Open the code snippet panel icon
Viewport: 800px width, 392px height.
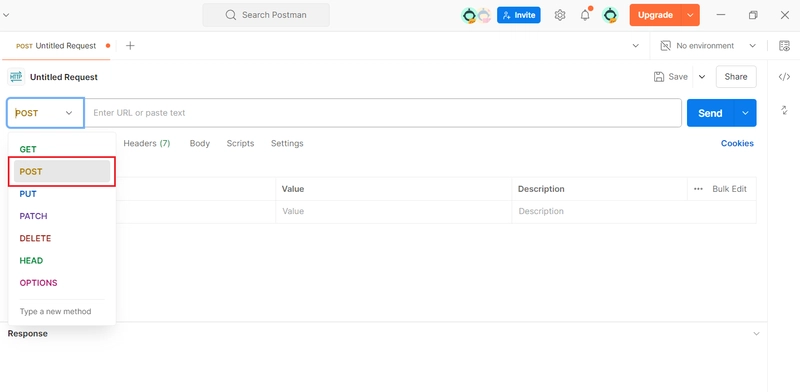tap(784, 77)
